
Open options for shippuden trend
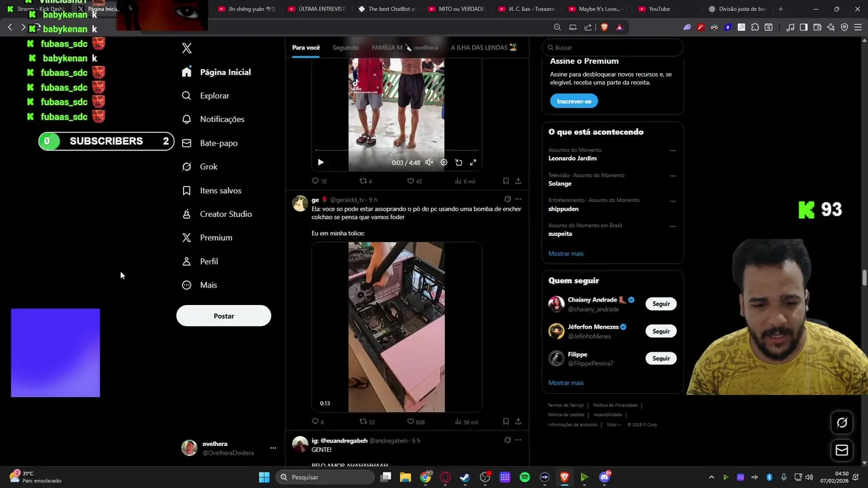tap(673, 201)
